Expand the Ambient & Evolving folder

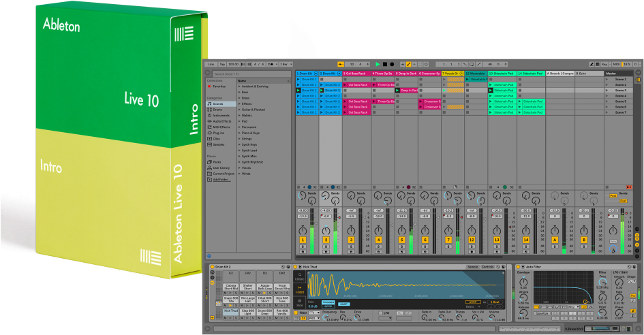point(239,86)
